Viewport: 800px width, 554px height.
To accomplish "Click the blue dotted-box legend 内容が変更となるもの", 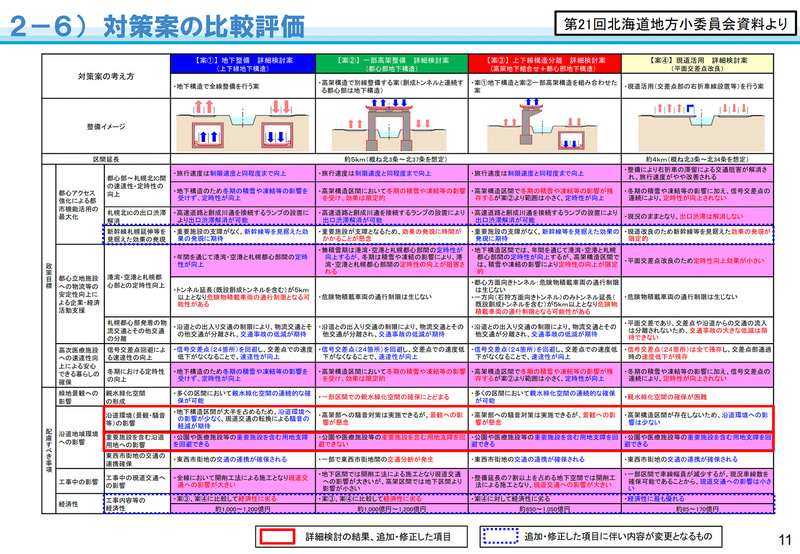I will [x=601, y=536].
